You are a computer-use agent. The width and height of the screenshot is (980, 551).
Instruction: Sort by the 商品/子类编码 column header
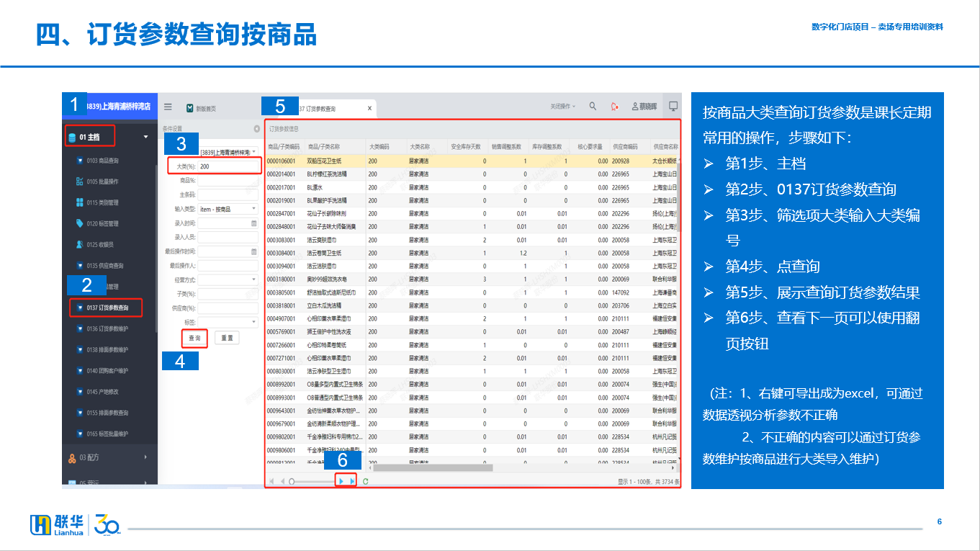tap(283, 146)
